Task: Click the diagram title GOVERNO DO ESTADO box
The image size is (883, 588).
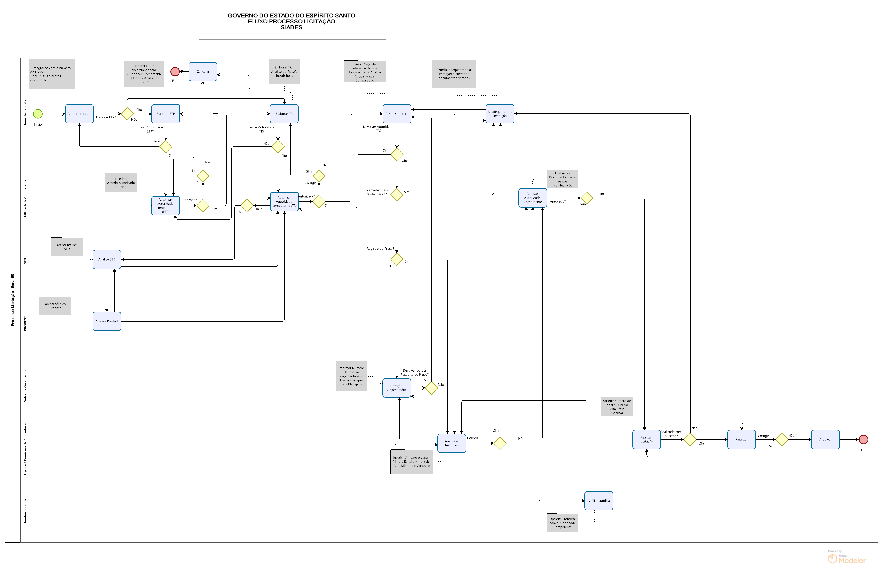Action: (x=292, y=22)
